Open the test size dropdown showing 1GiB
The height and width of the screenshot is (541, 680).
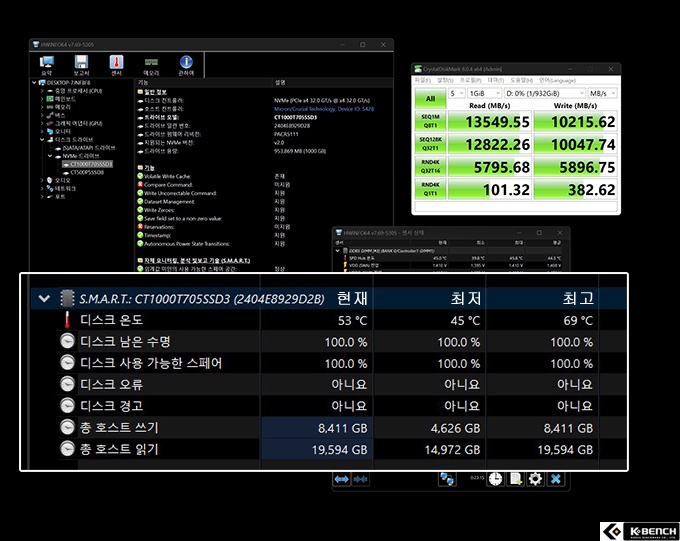(x=484, y=93)
